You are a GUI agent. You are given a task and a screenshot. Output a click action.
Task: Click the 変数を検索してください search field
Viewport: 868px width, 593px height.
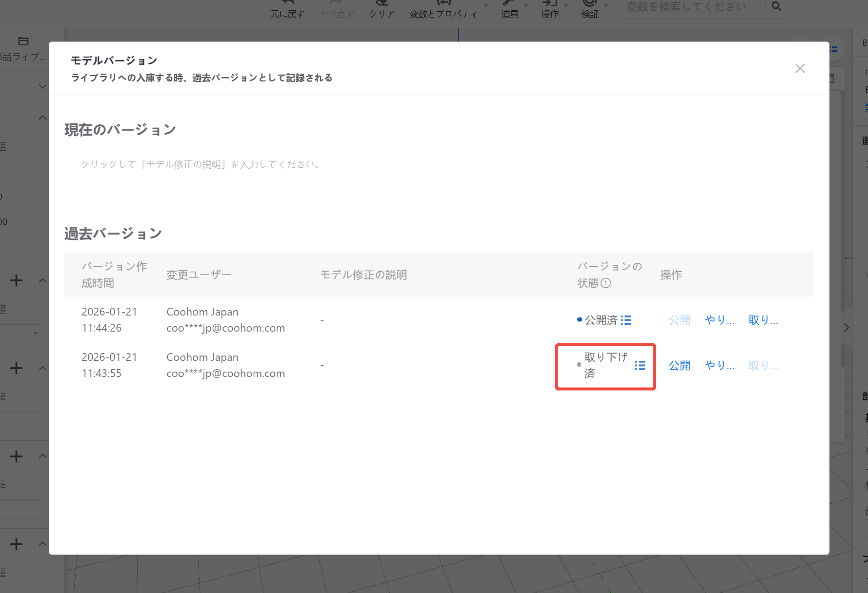click(692, 7)
